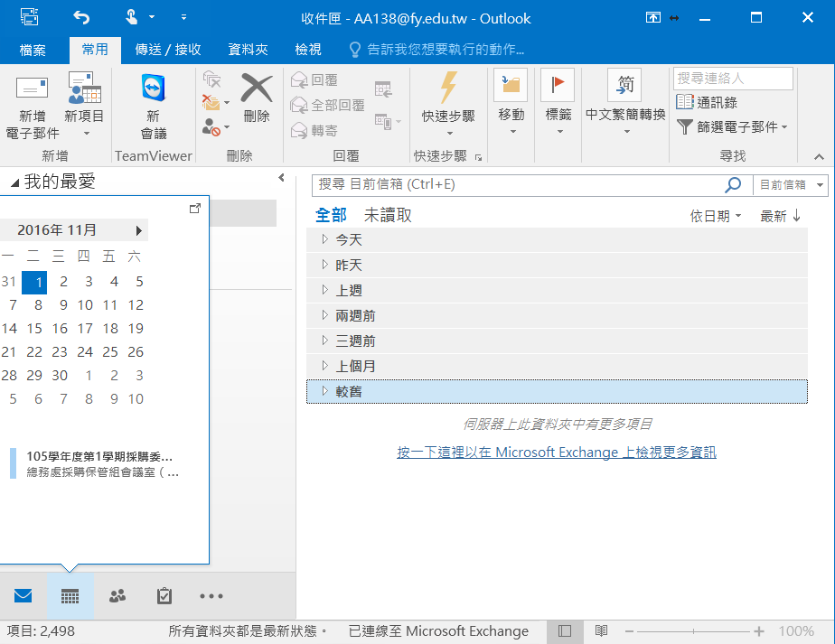Open the 檔案 file tab
The image size is (835, 644).
pos(33,50)
